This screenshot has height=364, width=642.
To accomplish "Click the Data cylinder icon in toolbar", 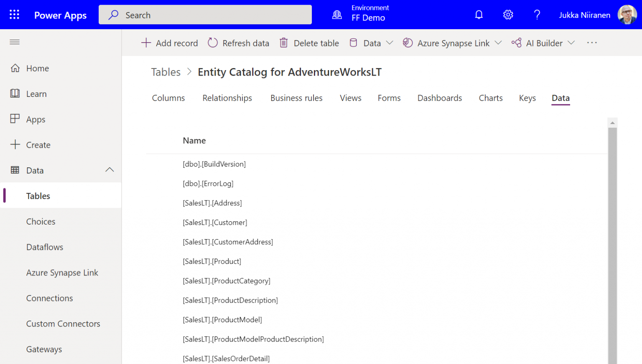I will (353, 43).
